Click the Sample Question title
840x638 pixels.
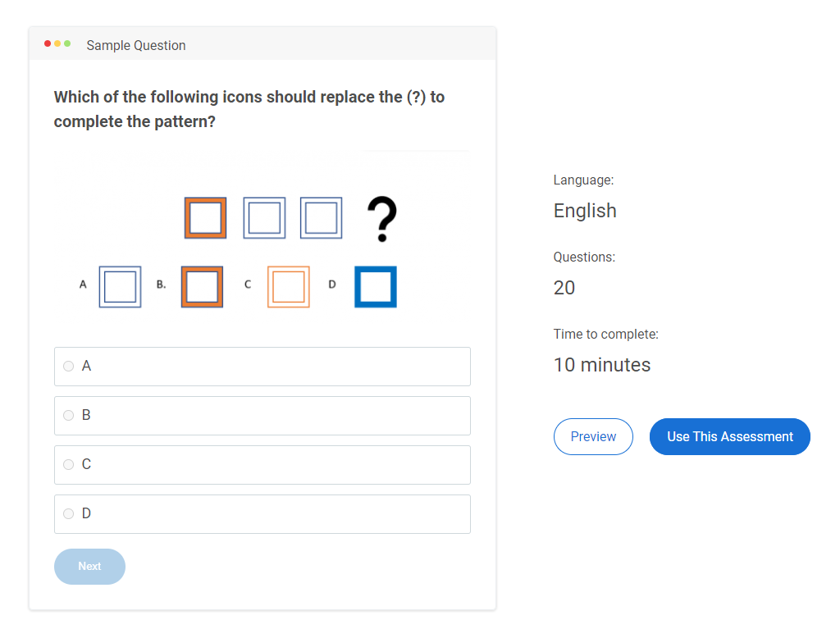click(x=136, y=46)
